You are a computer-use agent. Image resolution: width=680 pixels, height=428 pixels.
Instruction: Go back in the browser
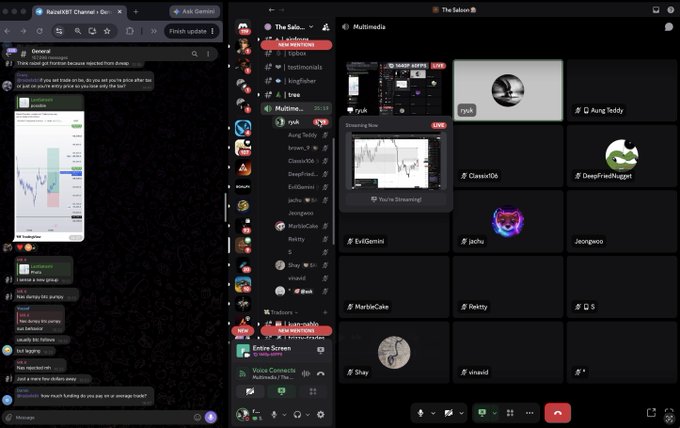[x=7, y=31]
